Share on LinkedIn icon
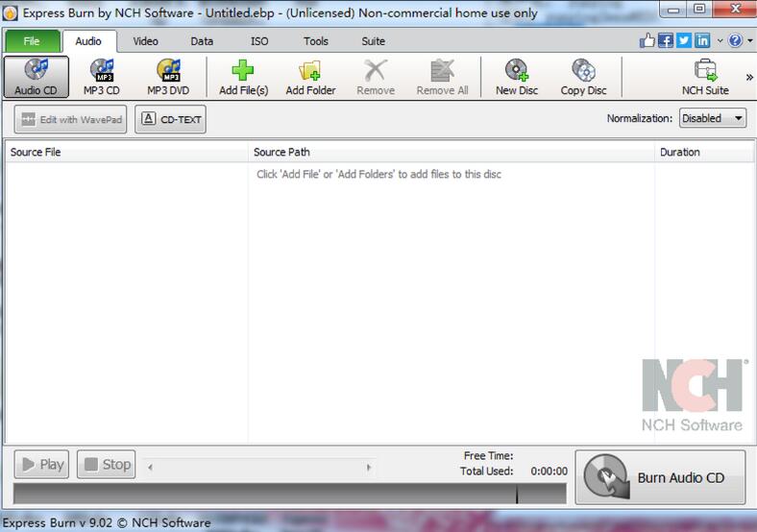 pos(702,40)
